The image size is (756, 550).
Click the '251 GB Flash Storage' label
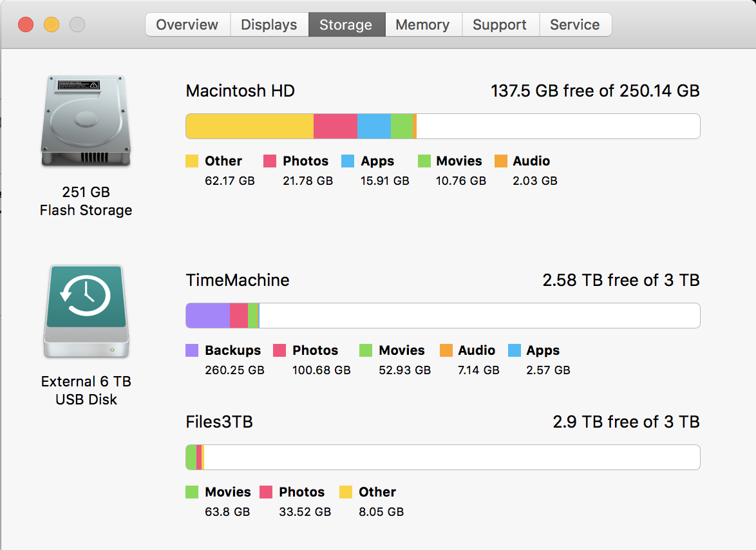tap(86, 201)
